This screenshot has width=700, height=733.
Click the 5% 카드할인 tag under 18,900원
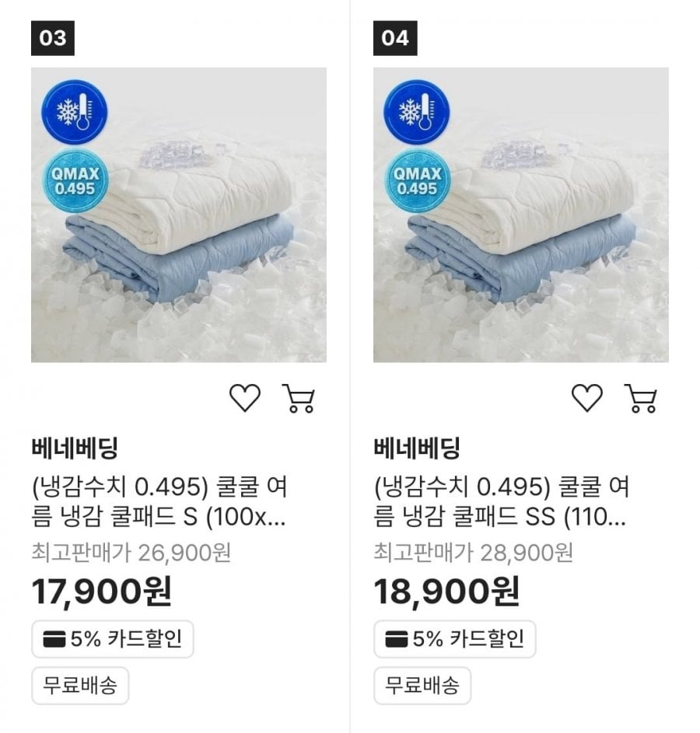tap(454, 639)
